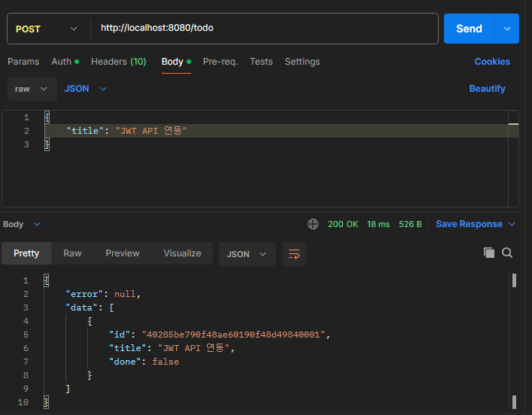This screenshot has width=532, height=415.
Task: Open the response JSON format dropdown
Action: (x=247, y=254)
